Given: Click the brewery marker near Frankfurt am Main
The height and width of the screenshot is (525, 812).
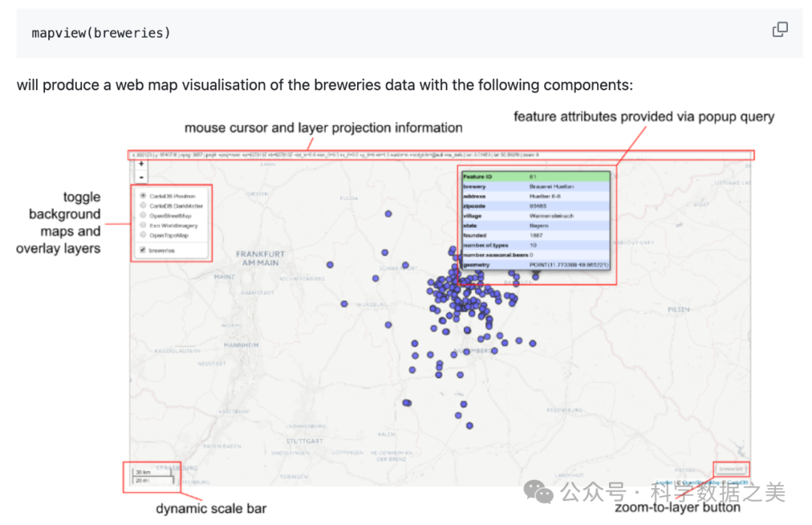Looking at the screenshot, I should pyautogui.click(x=330, y=265).
